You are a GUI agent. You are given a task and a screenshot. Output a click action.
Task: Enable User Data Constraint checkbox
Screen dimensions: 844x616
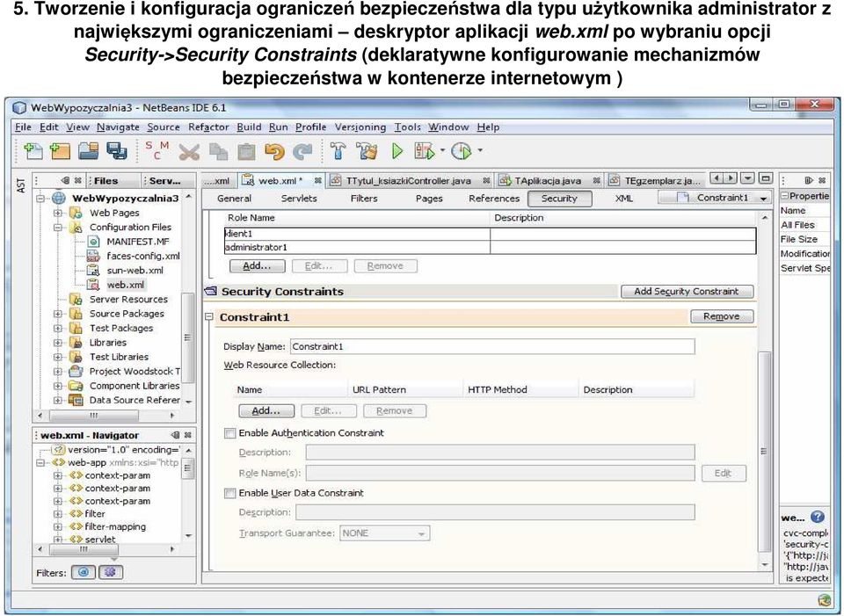[x=229, y=493]
